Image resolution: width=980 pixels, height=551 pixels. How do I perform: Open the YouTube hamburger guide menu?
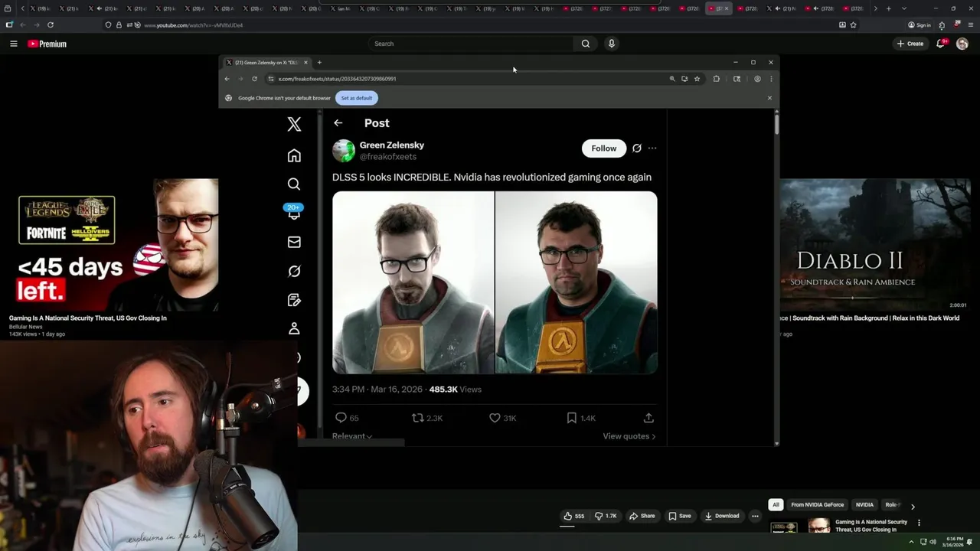pyautogui.click(x=13, y=44)
